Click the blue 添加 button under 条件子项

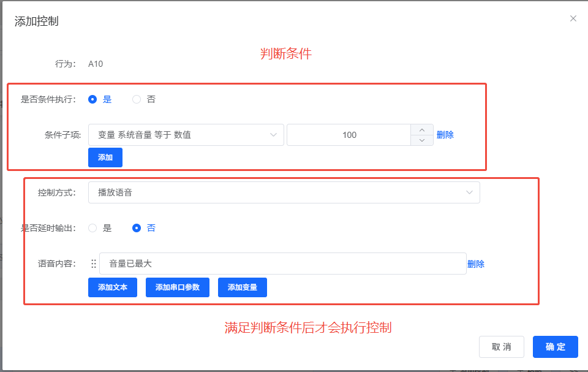point(105,157)
